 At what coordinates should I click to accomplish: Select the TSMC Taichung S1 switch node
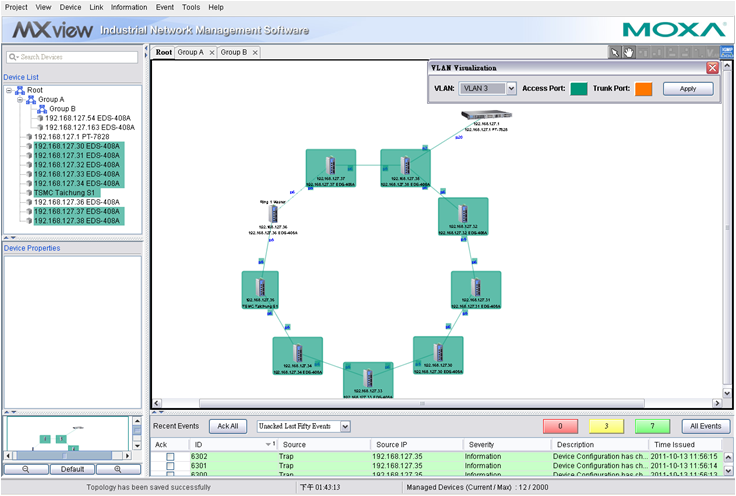[260, 290]
